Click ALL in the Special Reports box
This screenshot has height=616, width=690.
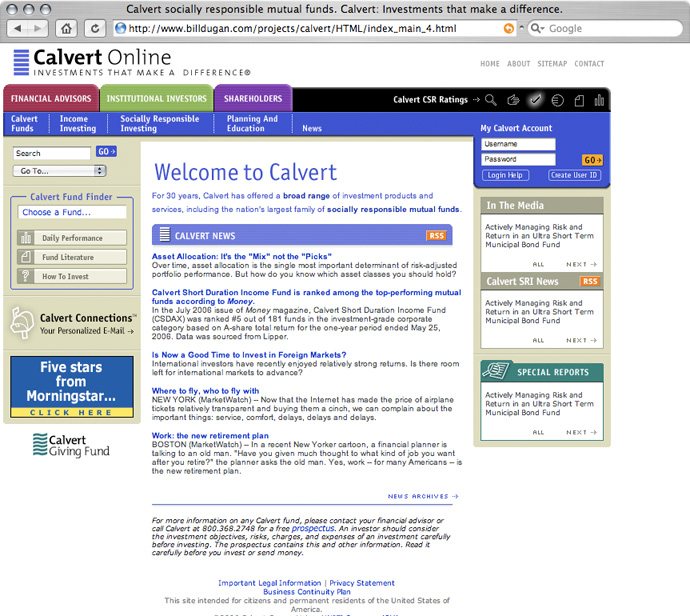pyautogui.click(x=538, y=433)
